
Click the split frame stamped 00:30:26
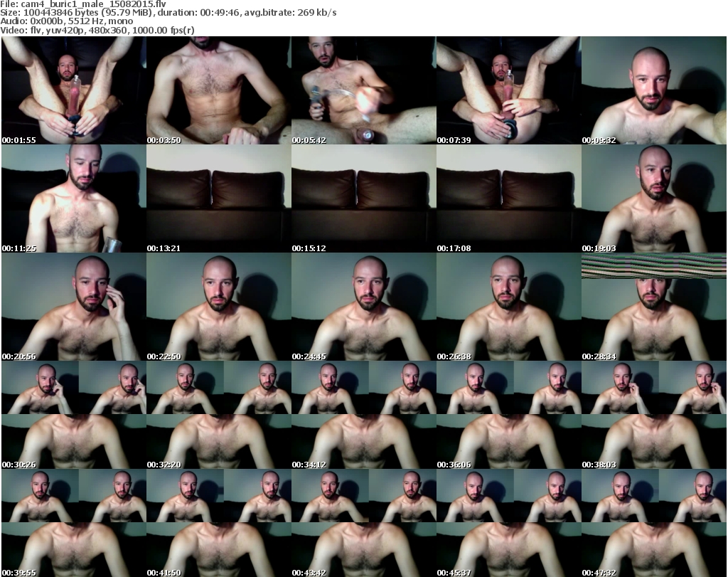[74, 415]
